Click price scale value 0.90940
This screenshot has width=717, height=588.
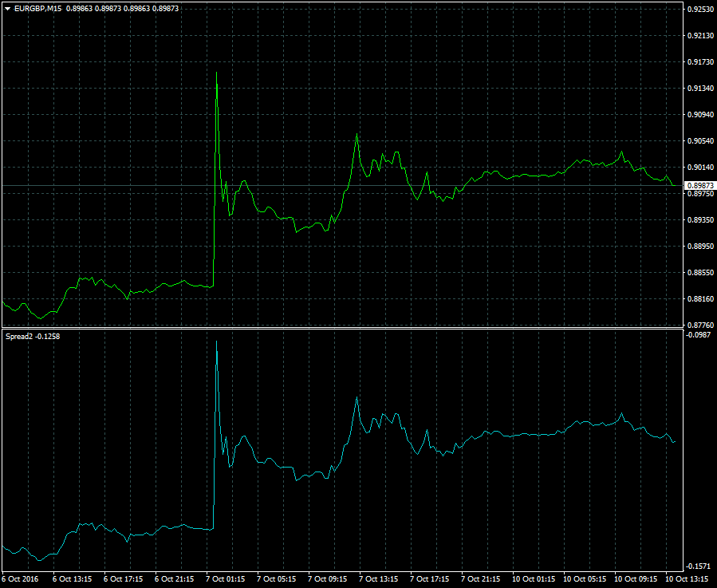[700, 115]
